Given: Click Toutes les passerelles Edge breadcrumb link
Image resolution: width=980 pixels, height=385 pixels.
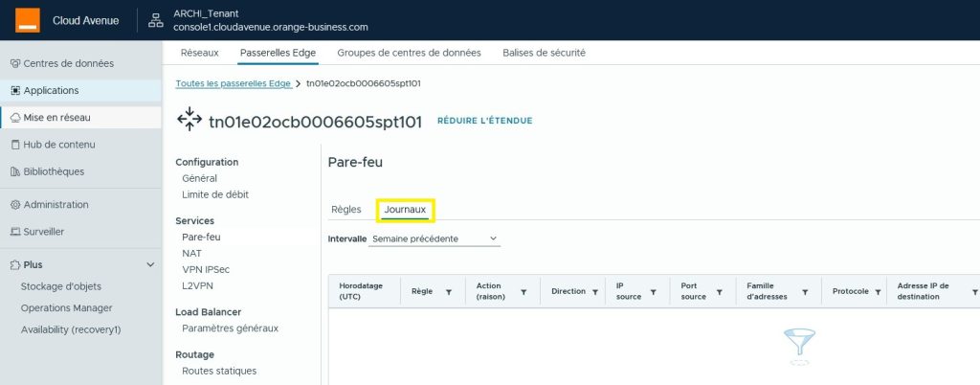Looking at the screenshot, I should click(x=234, y=83).
